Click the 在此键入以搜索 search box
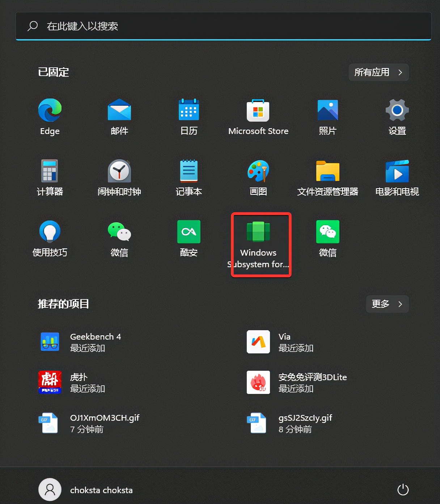The image size is (440, 504). [x=223, y=26]
